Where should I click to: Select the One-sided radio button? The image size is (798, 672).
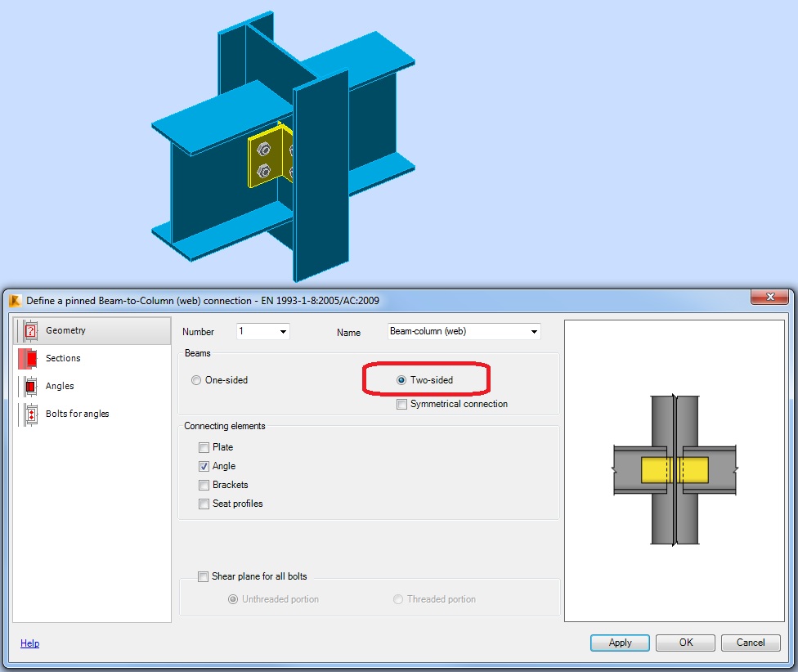click(x=195, y=379)
